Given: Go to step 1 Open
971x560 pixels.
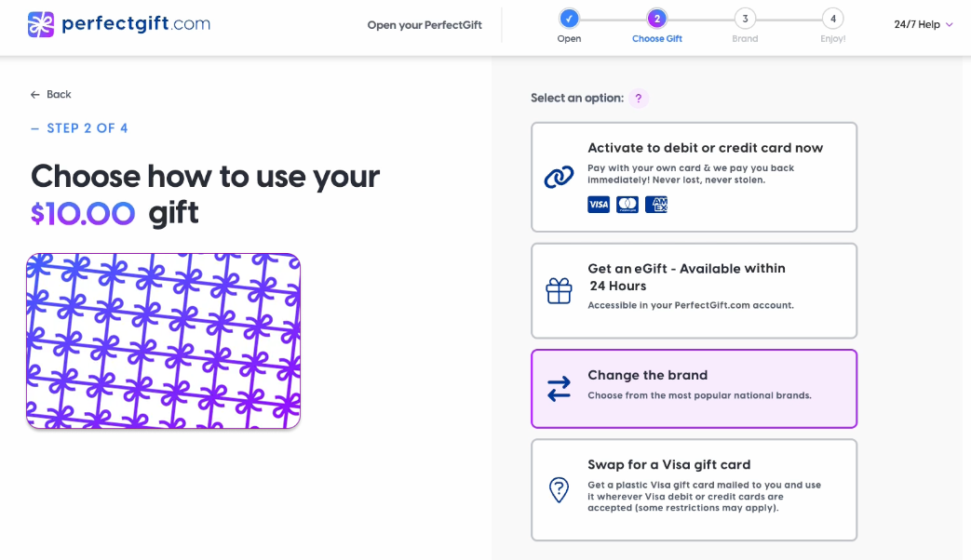Looking at the screenshot, I should coord(569,19).
